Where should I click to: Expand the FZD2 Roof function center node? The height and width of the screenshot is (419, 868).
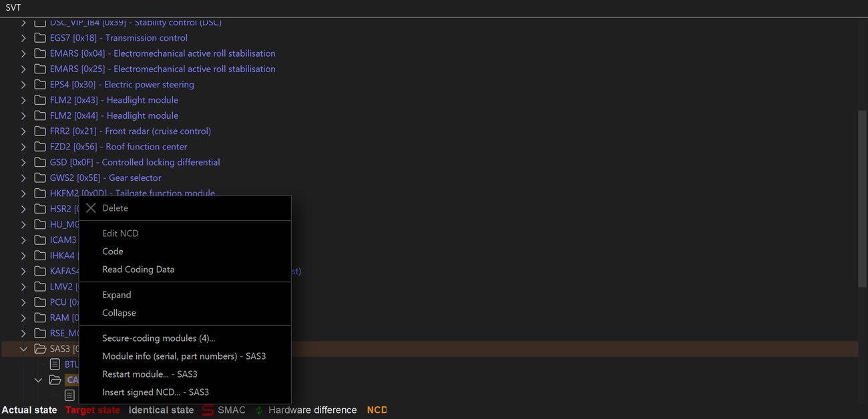pyautogui.click(x=24, y=147)
